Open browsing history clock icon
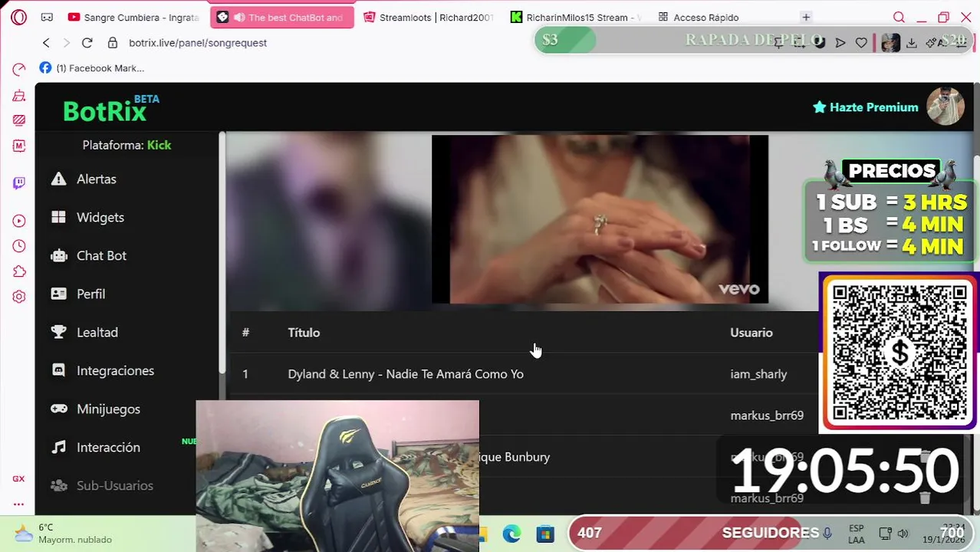 point(19,246)
